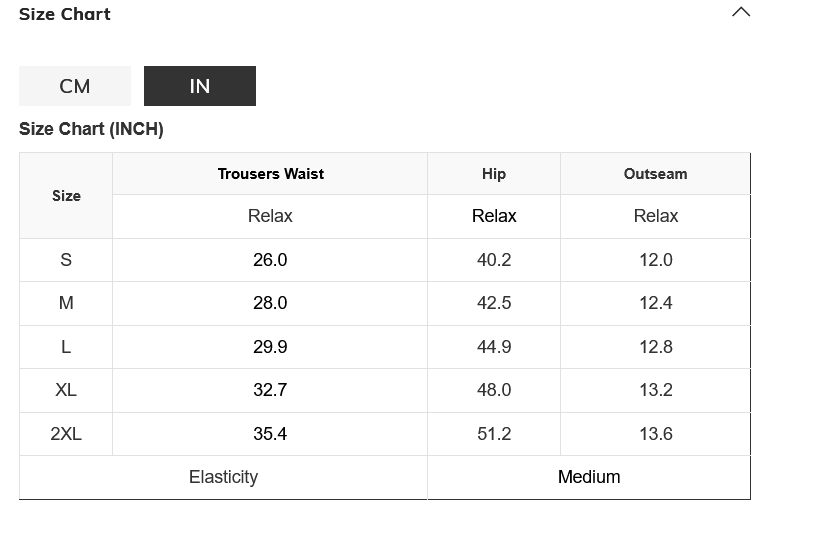823x533 pixels.
Task: Click the Size Chart heading
Action: (x=65, y=14)
